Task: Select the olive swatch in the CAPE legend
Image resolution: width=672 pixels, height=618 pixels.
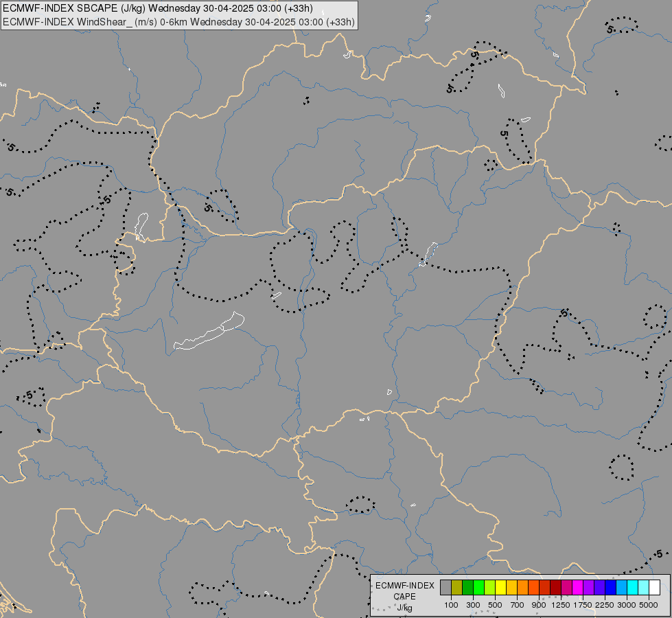Action: point(456,587)
